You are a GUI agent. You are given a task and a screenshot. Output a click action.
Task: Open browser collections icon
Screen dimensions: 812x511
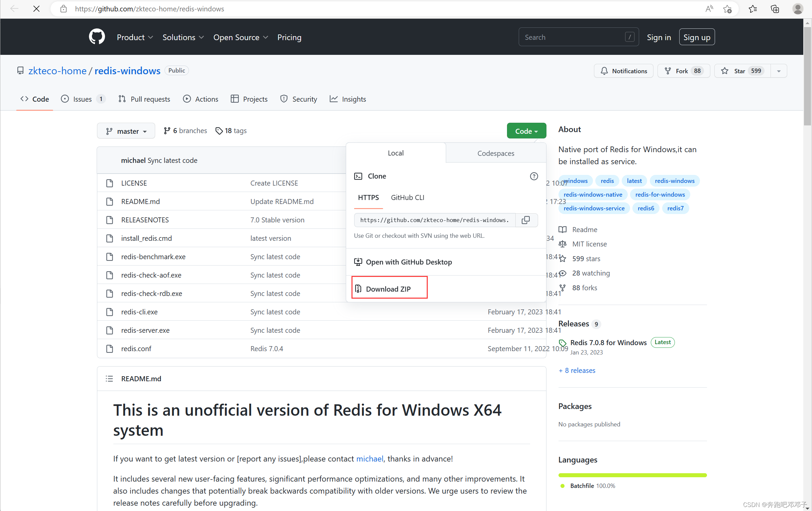click(x=775, y=9)
